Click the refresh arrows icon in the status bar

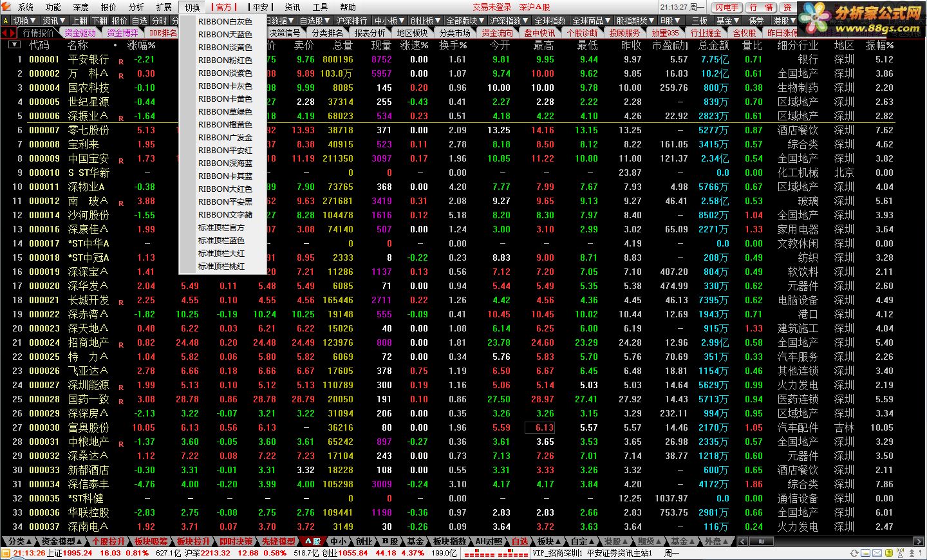point(855,554)
